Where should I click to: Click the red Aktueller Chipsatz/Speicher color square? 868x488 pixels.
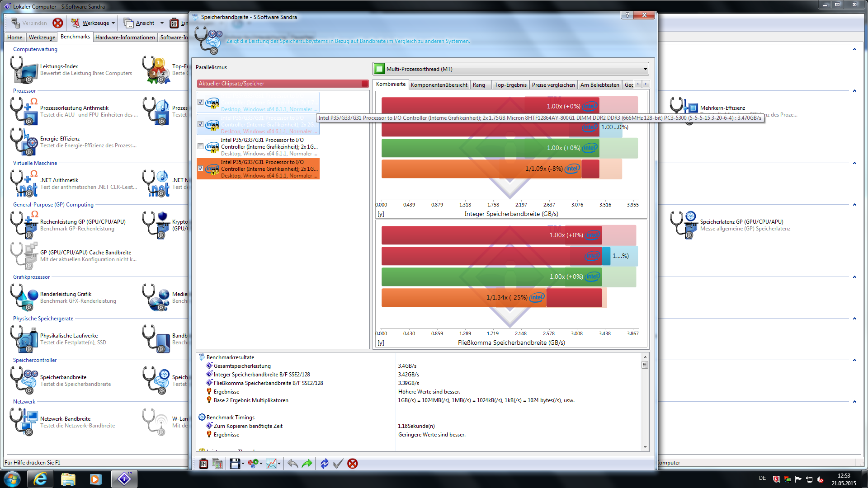pyautogui.click(x=364, y=84)
